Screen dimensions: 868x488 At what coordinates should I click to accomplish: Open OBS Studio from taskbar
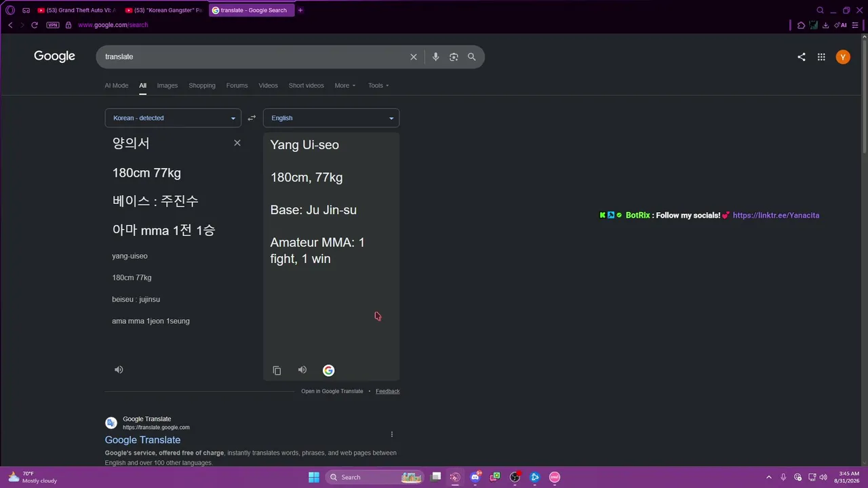(515, 477)
